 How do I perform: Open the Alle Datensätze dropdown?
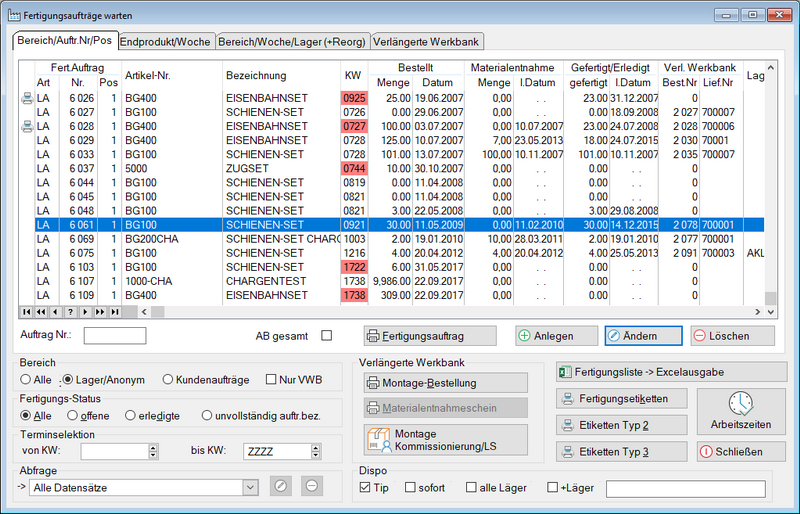click(249, 487)
